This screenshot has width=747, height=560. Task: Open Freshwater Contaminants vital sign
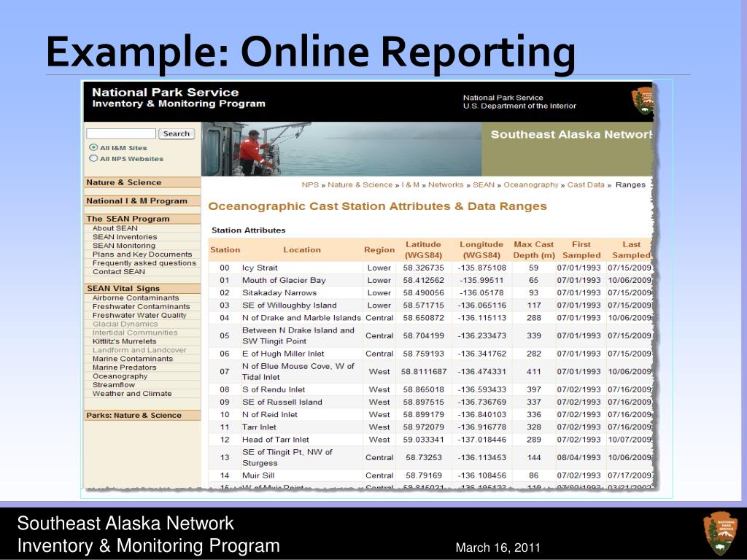pos(141,307)
